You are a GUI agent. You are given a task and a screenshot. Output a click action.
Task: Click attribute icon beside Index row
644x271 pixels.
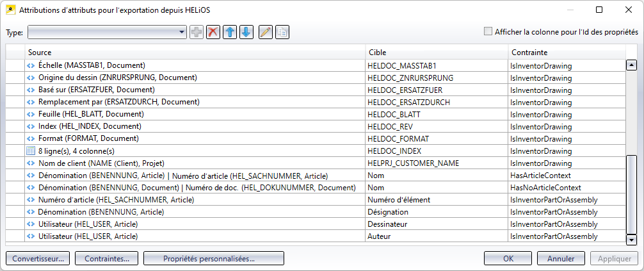point(31,126)
